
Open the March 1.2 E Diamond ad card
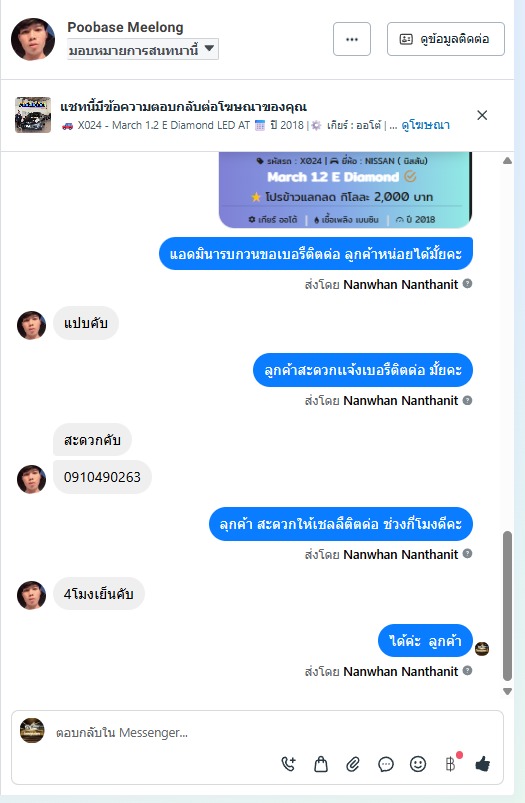[345, 189]
